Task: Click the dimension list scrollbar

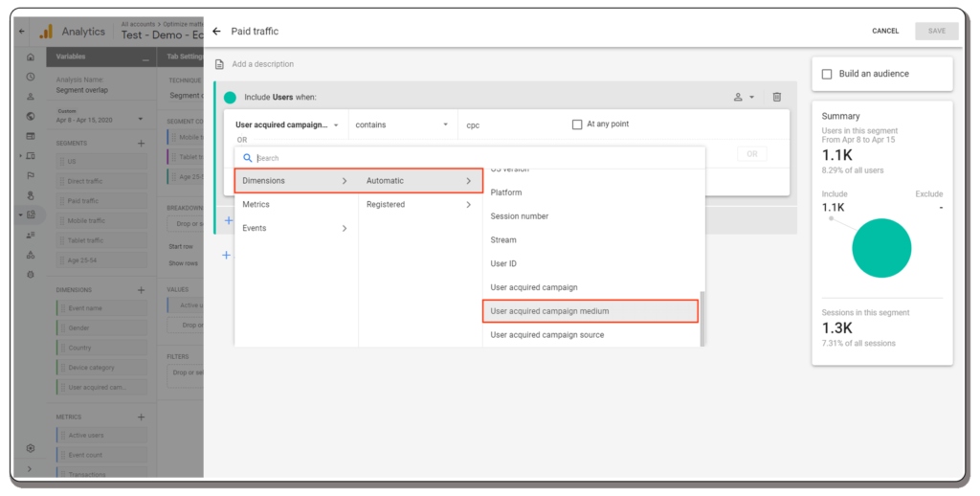Action: pyautogui.click(x=702, y=318)
